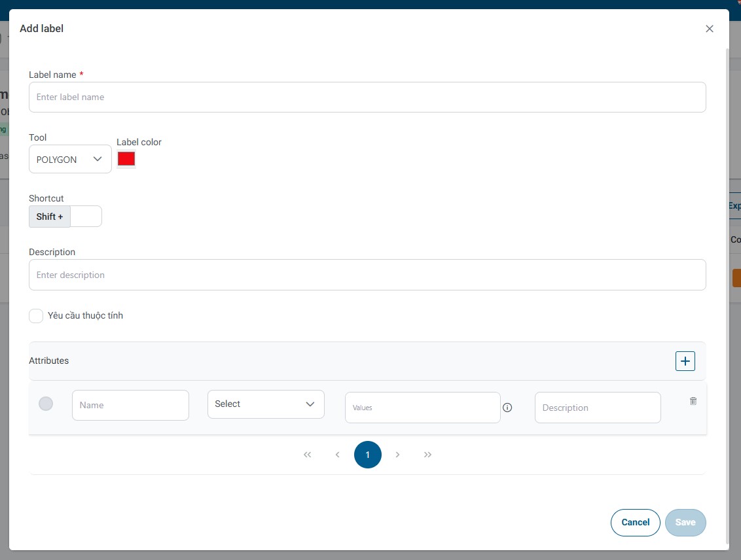Image resolution: width=741 pixels, height=560 pixels.
Task: Click the Save button
Action: point(685,522)
